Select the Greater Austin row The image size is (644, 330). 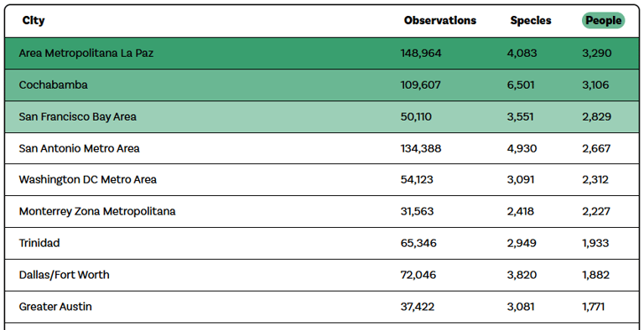pyautogui.click(x=322, y=307)
